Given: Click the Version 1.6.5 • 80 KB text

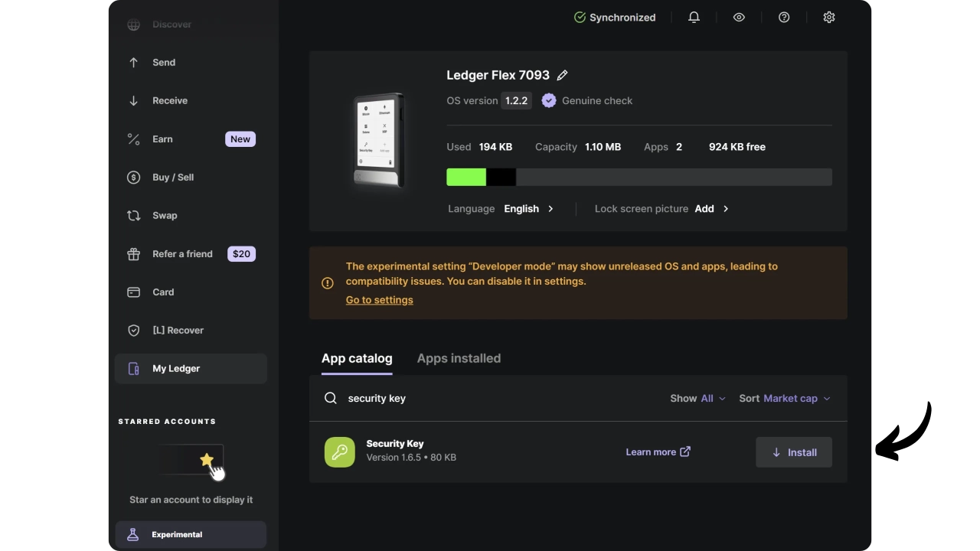Looking at the screenshot, I should coord(411,458).
